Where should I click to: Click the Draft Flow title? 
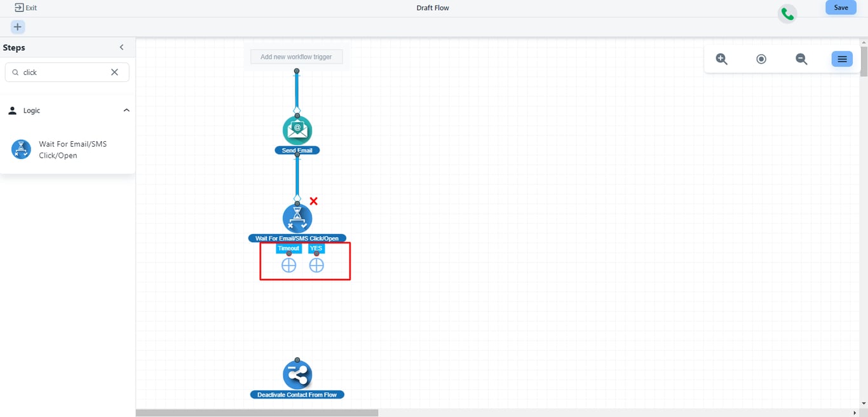tap(433, 8)
